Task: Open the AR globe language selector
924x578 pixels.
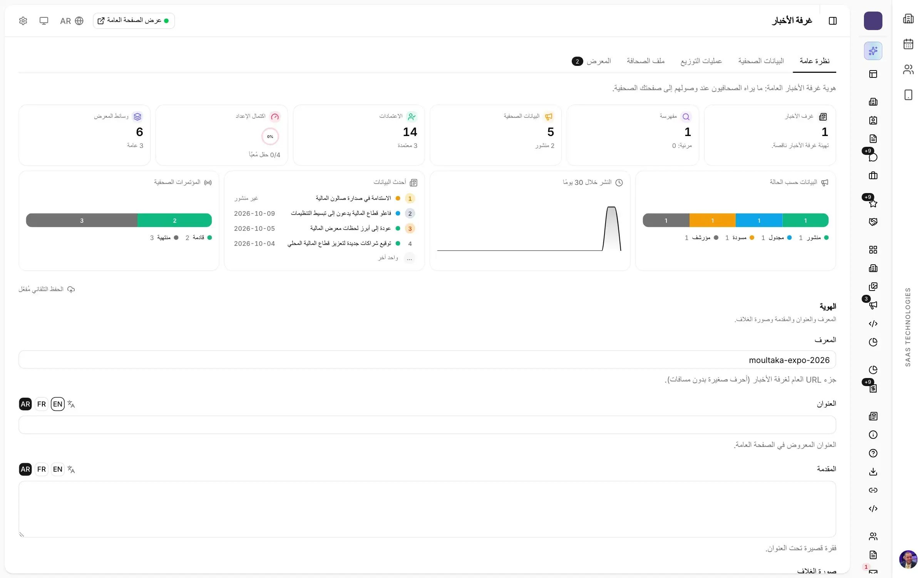Action: coord(72,21)
